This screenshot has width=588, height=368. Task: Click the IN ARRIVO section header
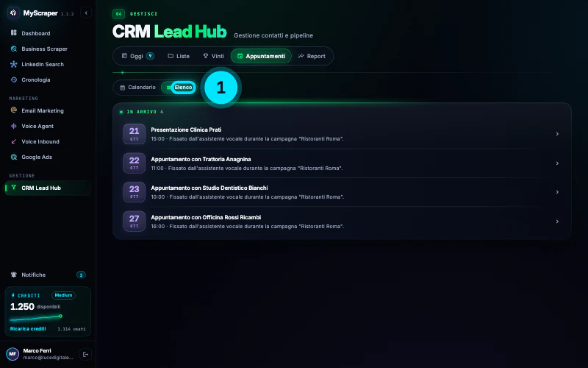point(141,112)
